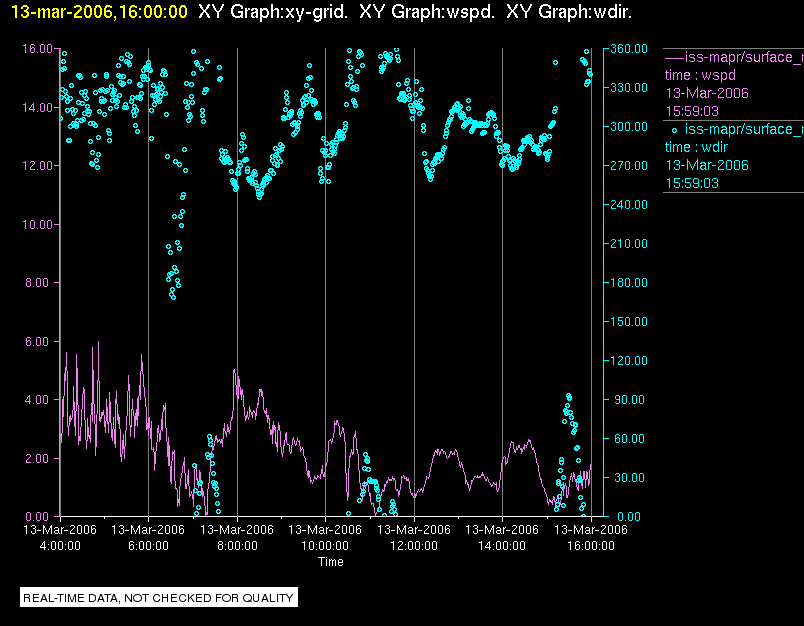Click the cyan 30.00 right-axis value
The image size is (804, 626).
pos(631,477)
